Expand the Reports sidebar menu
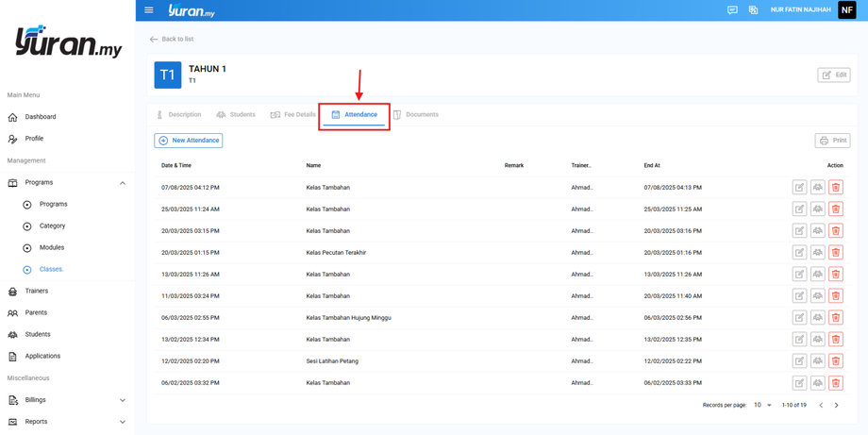The width and height of the screenshot is (868, 435). tap(123, 422)
